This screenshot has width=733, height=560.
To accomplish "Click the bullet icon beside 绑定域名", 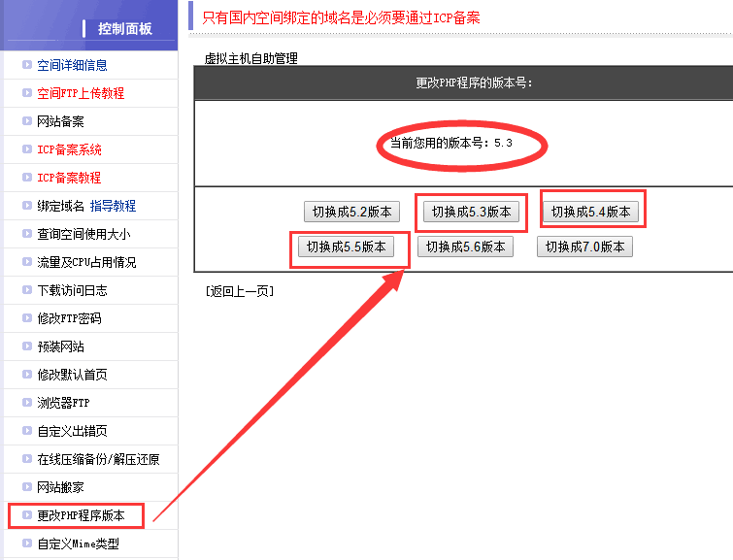I will (x=27, y=205).
